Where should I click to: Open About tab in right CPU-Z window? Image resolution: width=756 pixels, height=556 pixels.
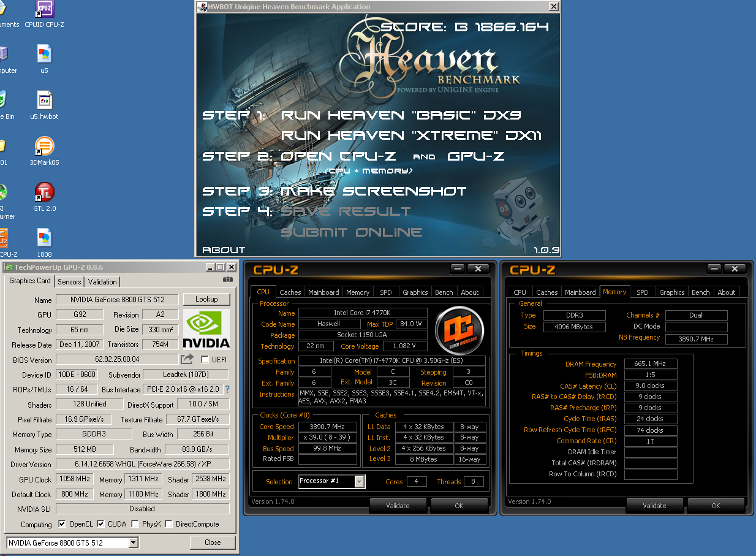(x=727, y=292)
